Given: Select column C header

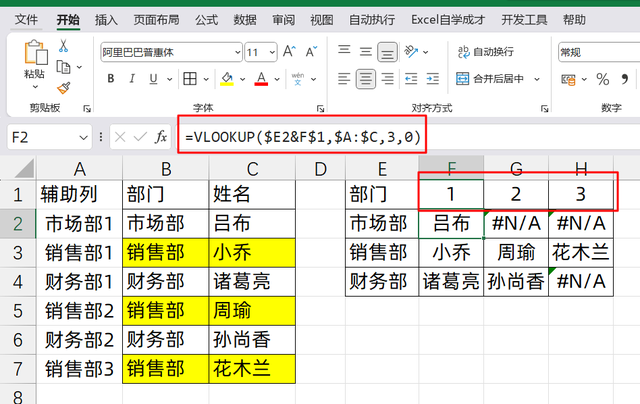Looking at the screenshot, I should click(x=252, y=168).
